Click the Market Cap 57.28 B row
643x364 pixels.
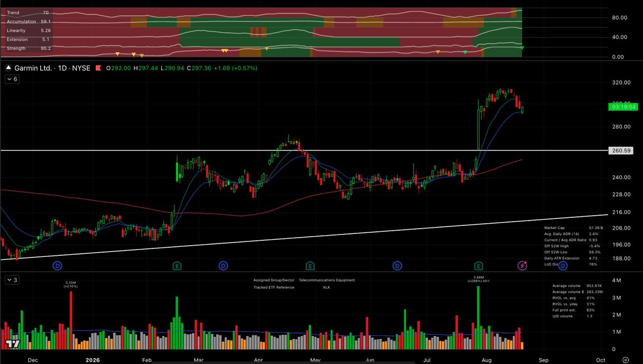coord(573,228)
